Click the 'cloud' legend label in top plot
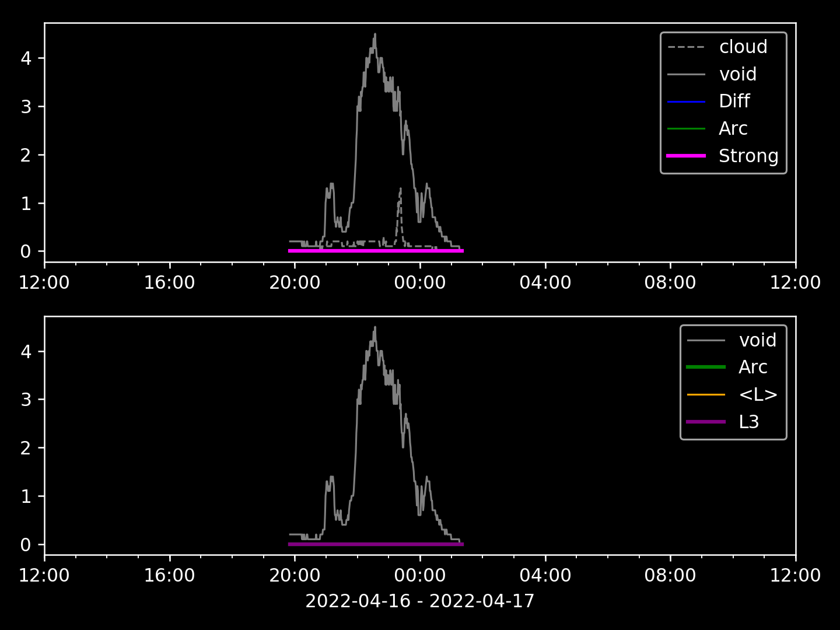Viewport: 840px width, 630px height. [x=743, y=47]
